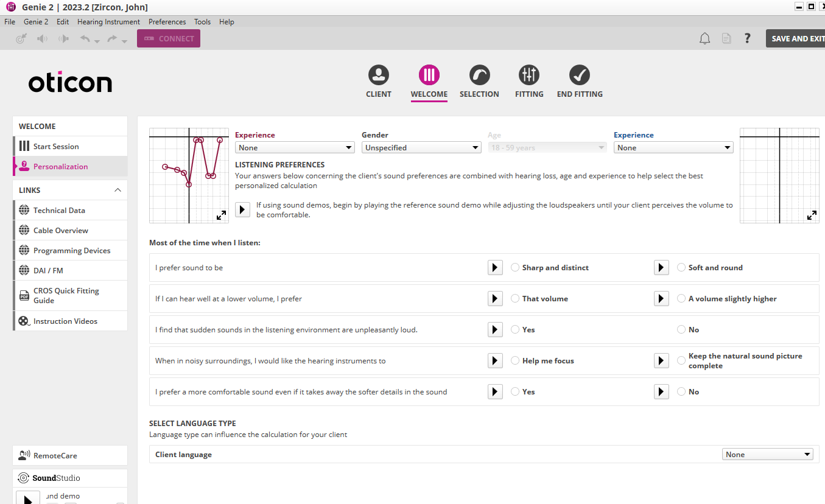Image resolution: width=825 pixels, height=504 pixels.
Task: Open DAI / FM link
Action: [x=71, y=270]
